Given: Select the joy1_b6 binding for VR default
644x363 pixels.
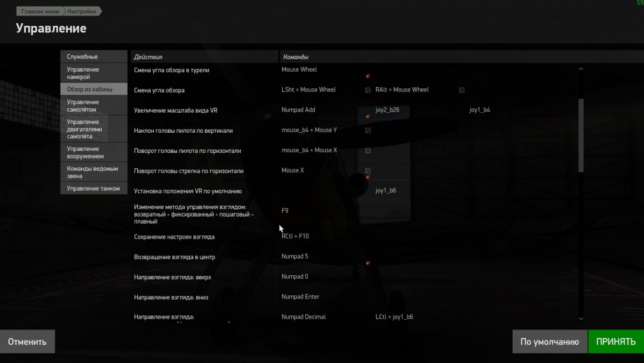Looking at the screenshot, I should [x=386, y=190].
